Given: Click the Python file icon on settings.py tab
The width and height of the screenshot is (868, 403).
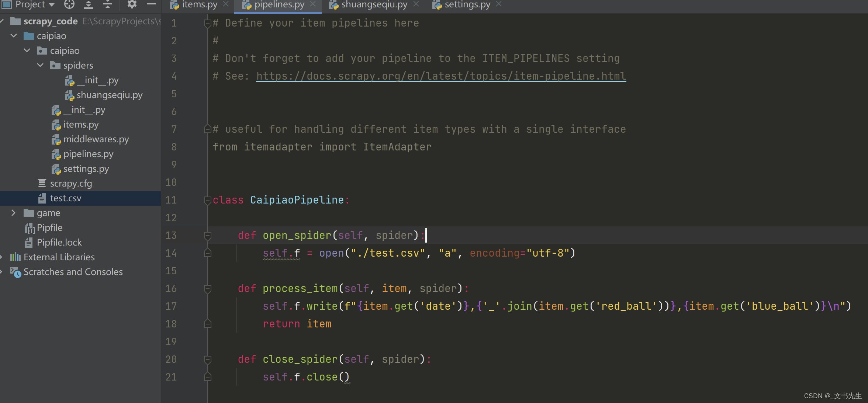Looking at the screenshot, I should pos(437,5).
